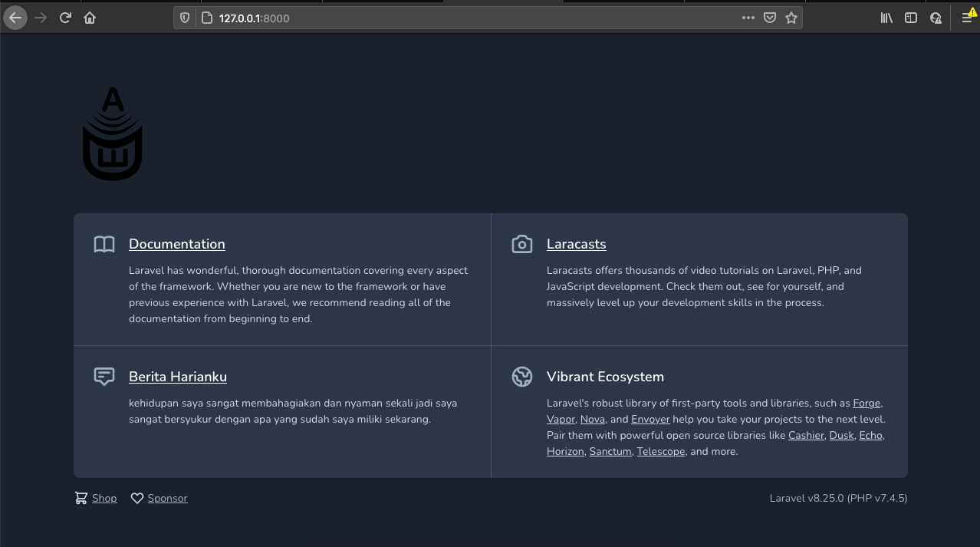This screenshot has height=547, width=980.
Task: Follow the Dusk link
Action: pos(841,435)
